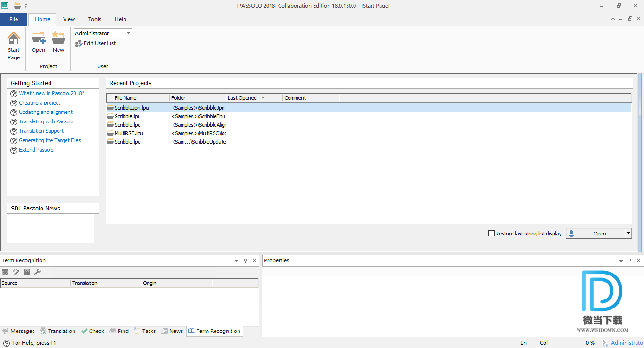
Task: Close the Term Recognition panel
Action: 254,260
